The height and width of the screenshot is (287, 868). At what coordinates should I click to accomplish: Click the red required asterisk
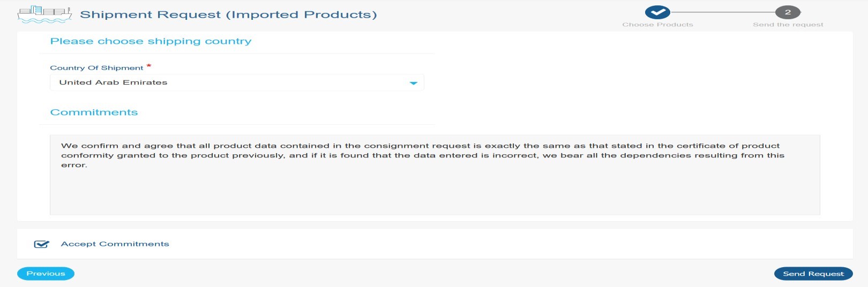click(149, 66)
